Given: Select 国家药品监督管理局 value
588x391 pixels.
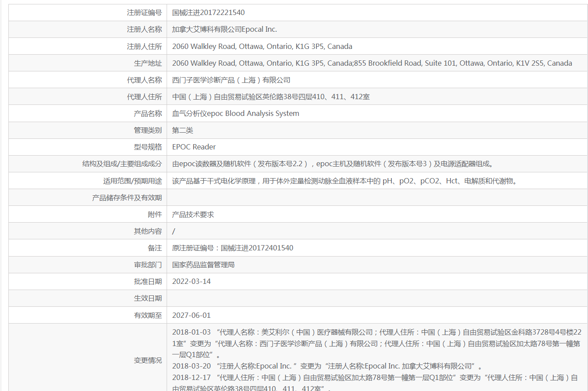Looking at the screenshot, I should pyautogui.click(x=203, y=264).
